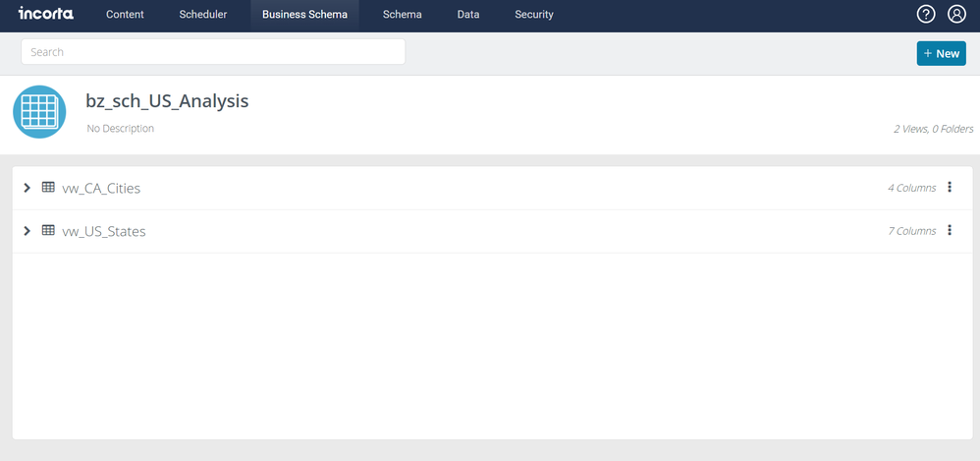Click the vw_US_States table icon
The width and height of the screenshot is (980, 461).
coord(48,231)
